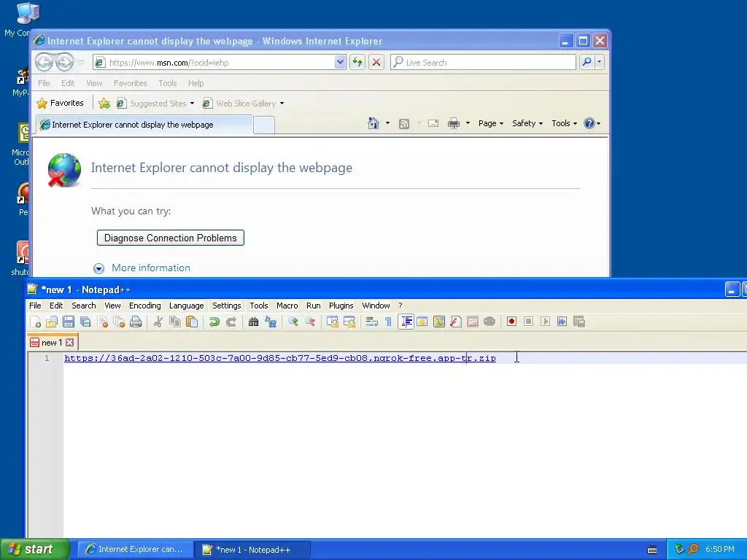Image resolution: width=747 pixels, height=560 pixels.
Task: Open Encoding menu in Notepad++
Action: click(x=145, y=306)
